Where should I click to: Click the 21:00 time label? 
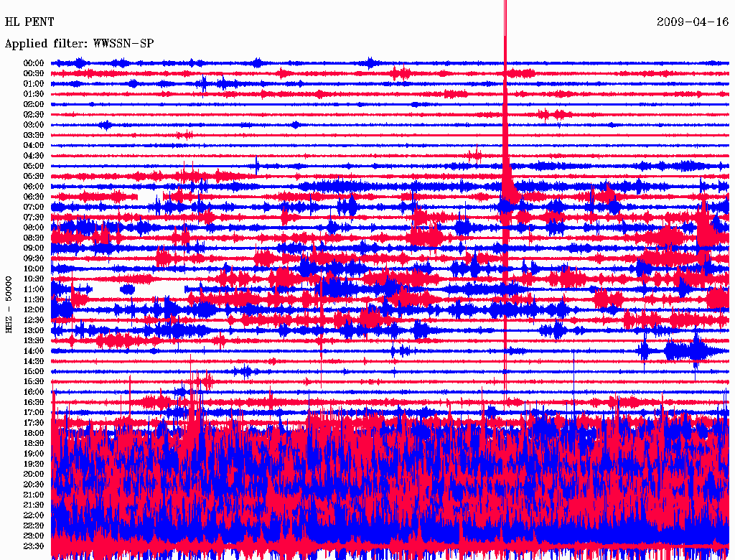[34, 495]
